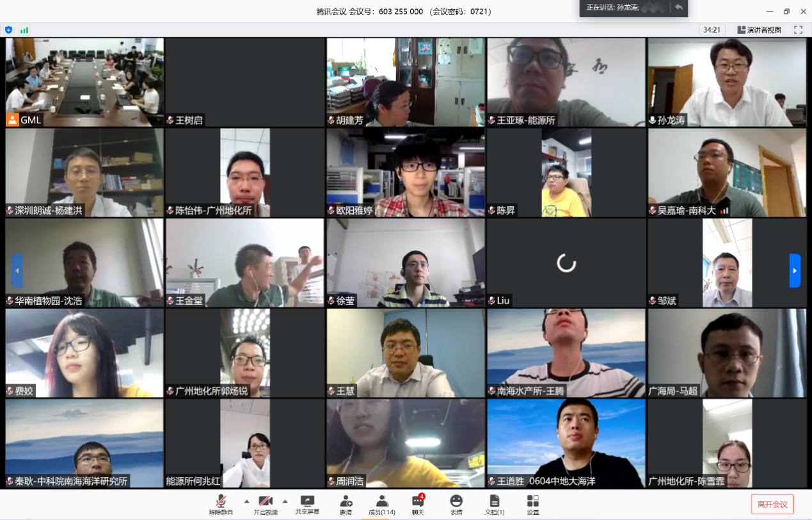Enter full screen mode icon
Viewport: 812px width, 520px height.
[x=798, y=29]
